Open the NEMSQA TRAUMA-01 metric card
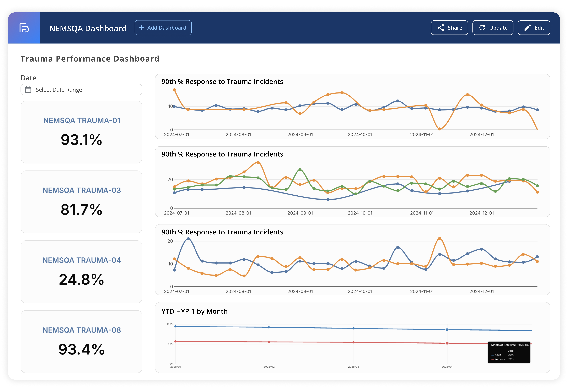 81,132
